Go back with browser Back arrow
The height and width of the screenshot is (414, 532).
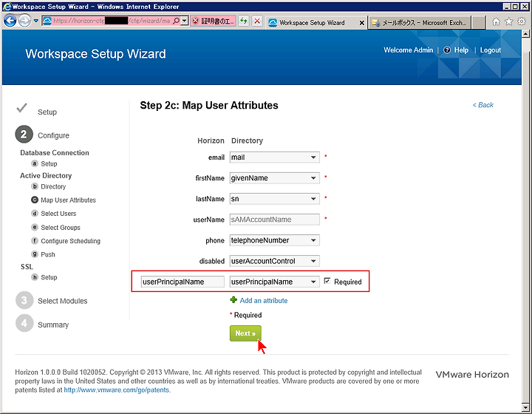10,21
